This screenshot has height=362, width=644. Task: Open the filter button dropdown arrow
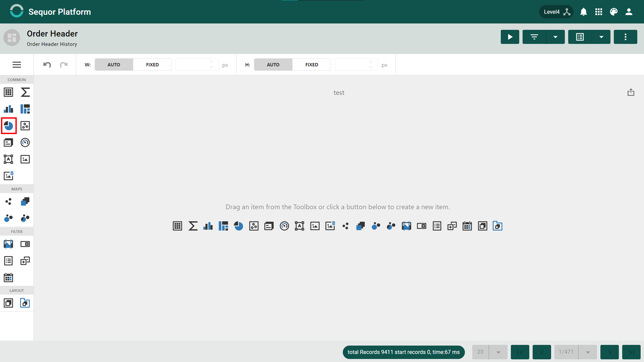click(555, 37)
